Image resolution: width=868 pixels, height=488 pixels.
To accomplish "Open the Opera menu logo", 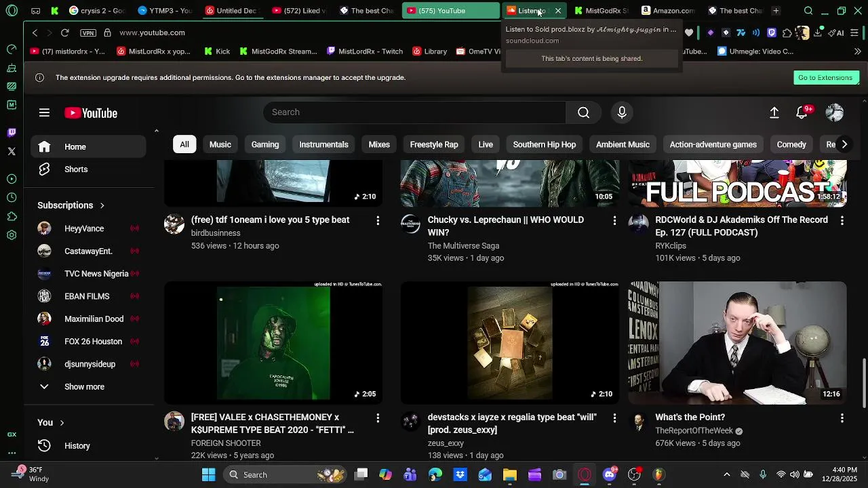I will 12,11.
